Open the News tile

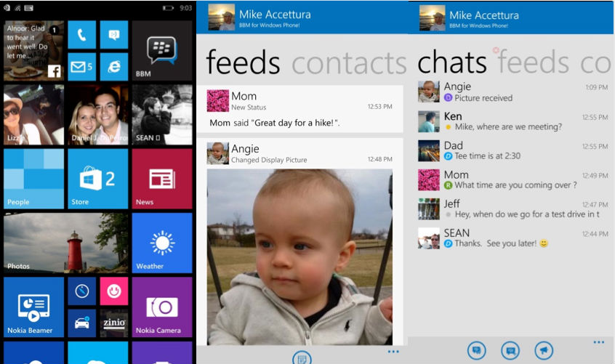162,179
